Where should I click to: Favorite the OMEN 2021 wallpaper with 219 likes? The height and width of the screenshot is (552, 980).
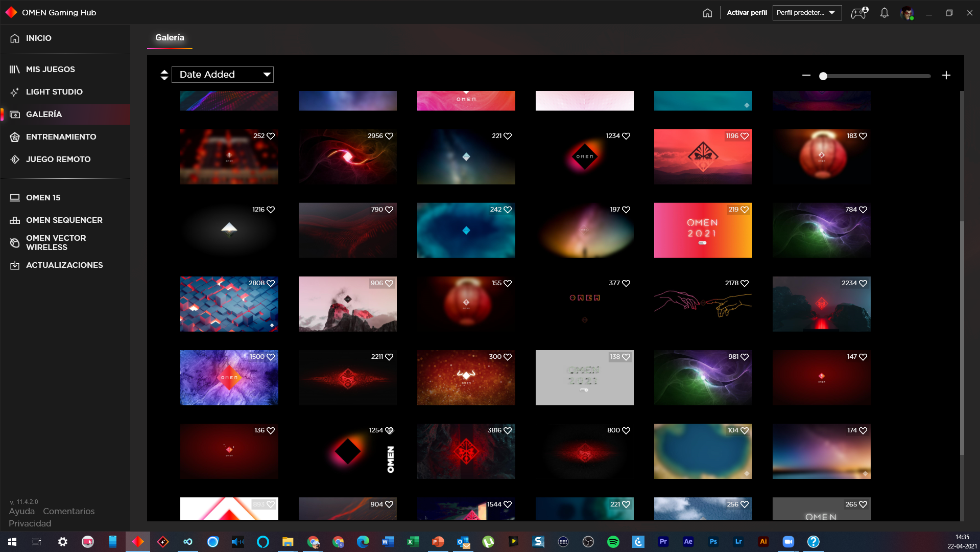pos(745,210)
